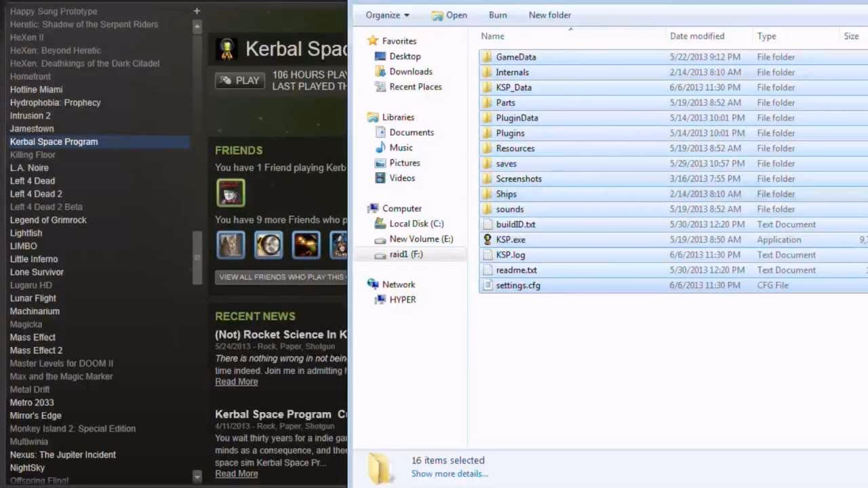Select the readme.txt file name
Screen dimensions: 868x488
516,270
